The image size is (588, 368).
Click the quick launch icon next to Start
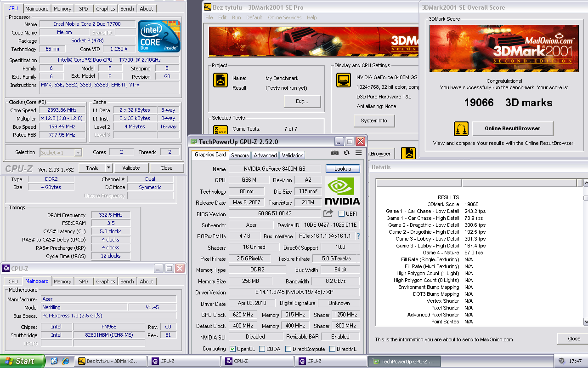tap(54, 361)
